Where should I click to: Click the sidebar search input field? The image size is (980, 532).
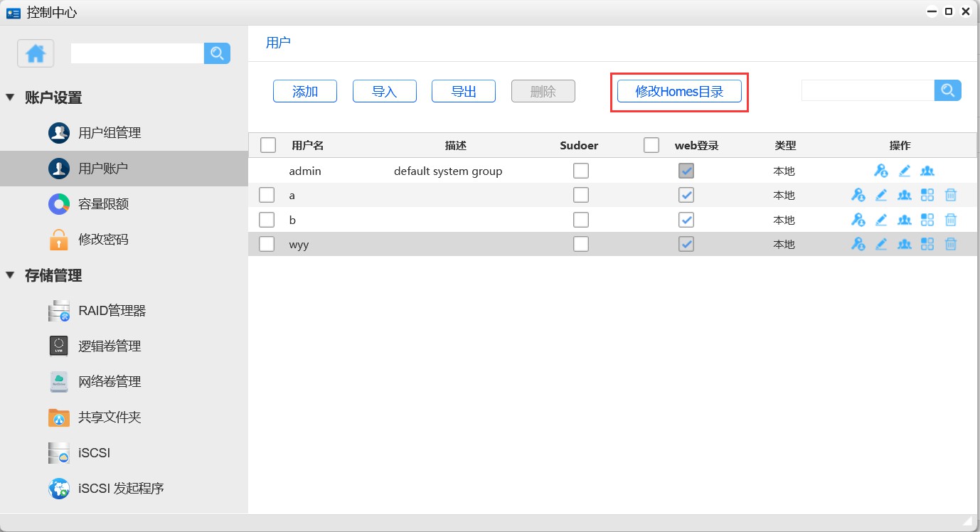point(137,53)
